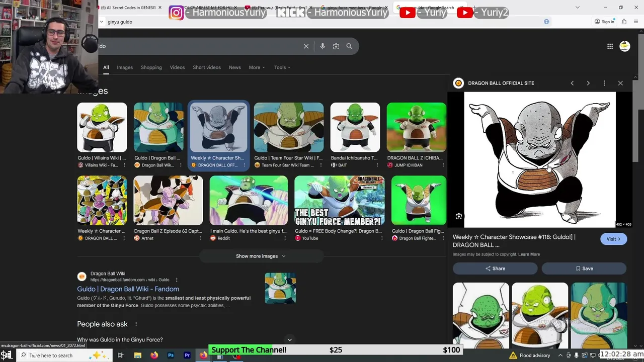Clear the Google search box with the X

click(306, 46)
